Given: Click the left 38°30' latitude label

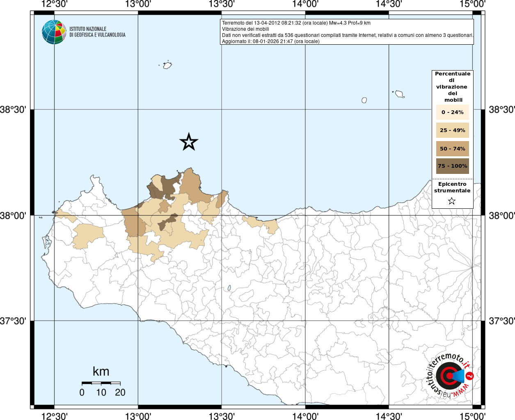Looking at the screenshot, I should [13, 110].
